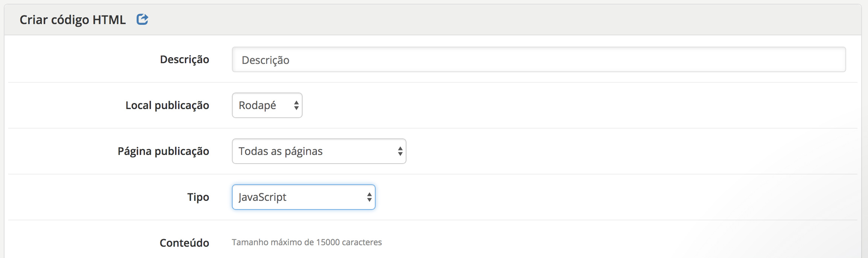Viewport: 868px width, 258px height.
Task: Open the Local publicação dropdown showing Rodapé
Action: point(266,105)
